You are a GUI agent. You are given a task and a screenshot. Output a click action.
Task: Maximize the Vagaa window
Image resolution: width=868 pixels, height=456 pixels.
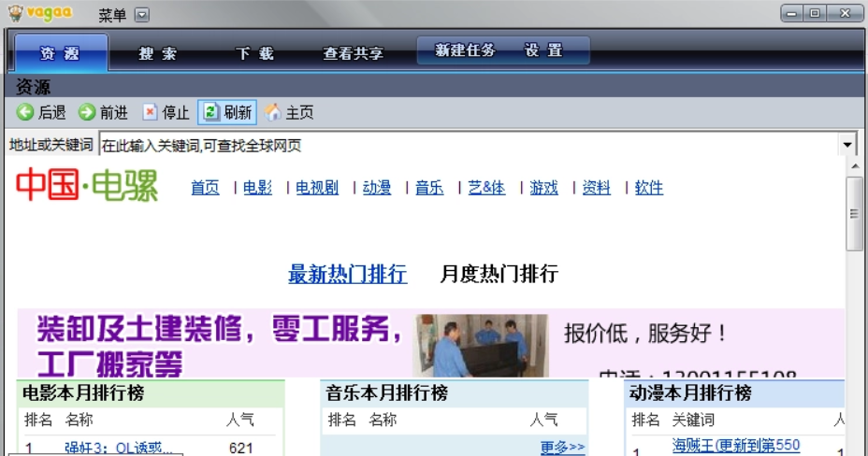click(815, 13)
